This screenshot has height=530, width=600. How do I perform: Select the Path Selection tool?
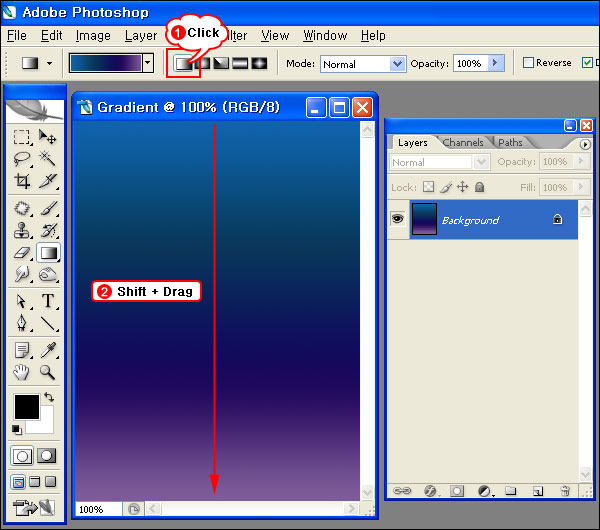pos(22,302)
